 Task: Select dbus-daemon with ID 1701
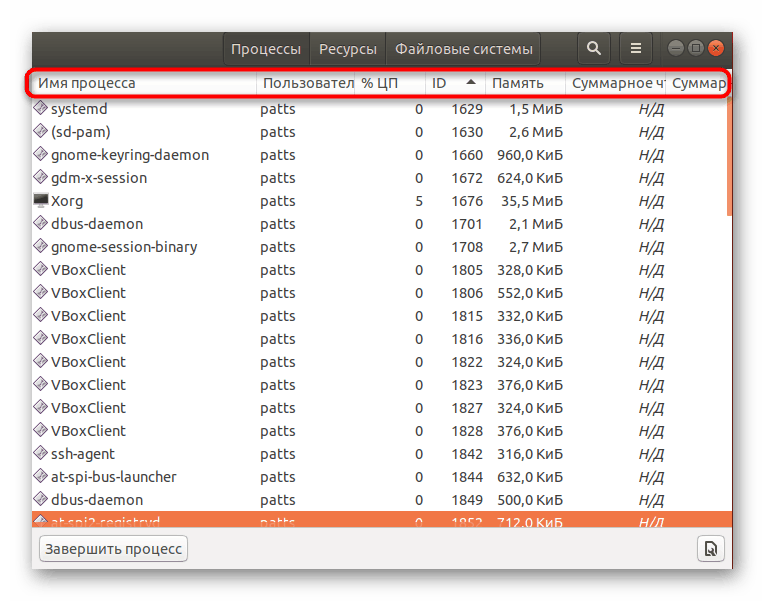[x=380, y=223]
